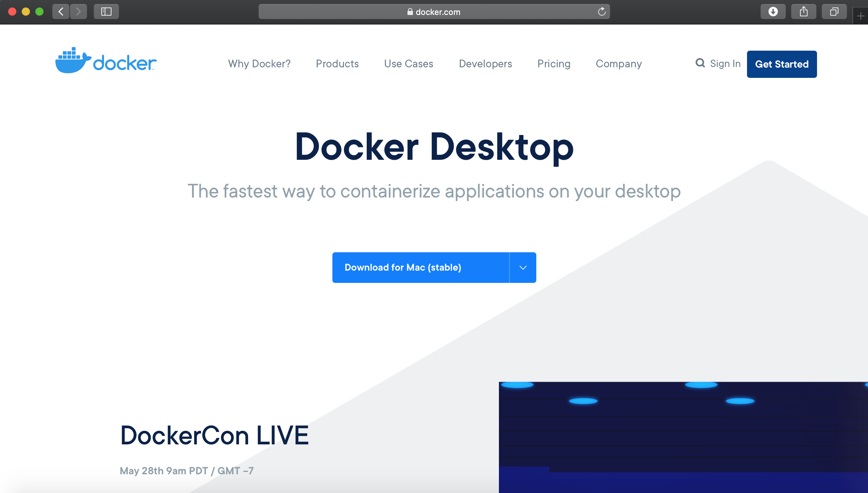This screenshot has width=868, height=493.
Task: Open the Use Cases menu
Action: [x=409, y=64]
